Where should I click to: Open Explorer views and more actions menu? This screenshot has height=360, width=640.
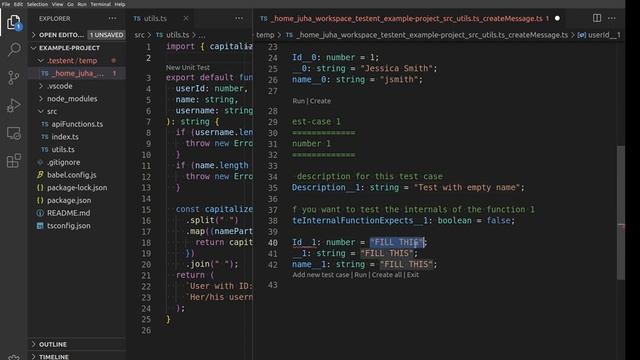pos(112,18)
